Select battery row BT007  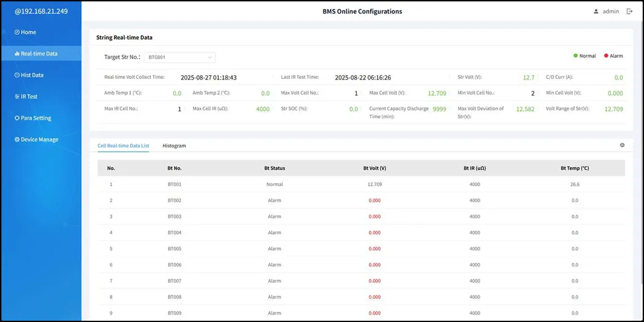click(x=361, y=281)
